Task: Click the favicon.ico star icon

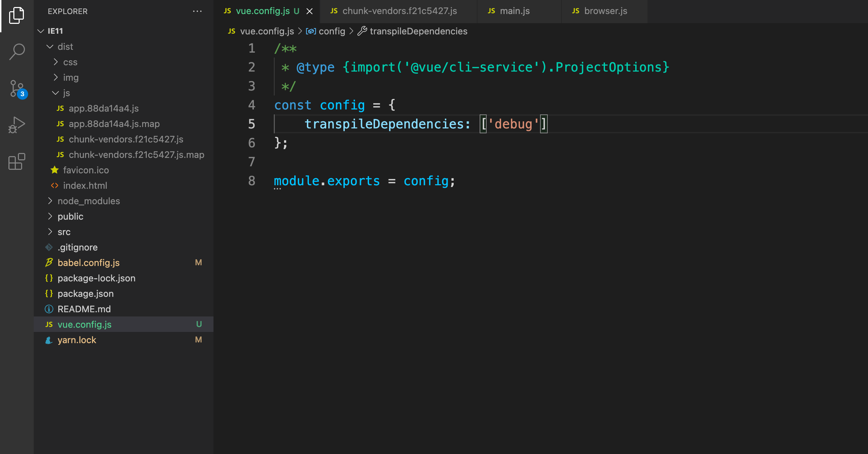Action: coord(54,170)
